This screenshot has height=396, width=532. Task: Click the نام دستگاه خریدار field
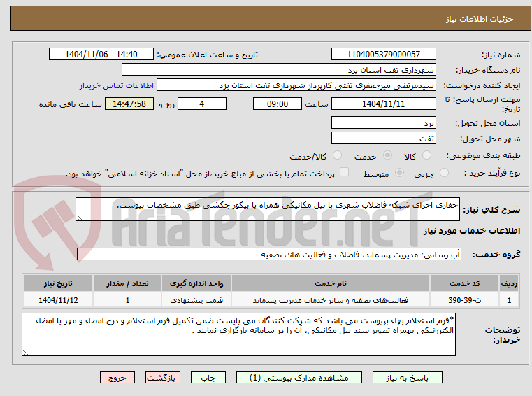(278, 70)
